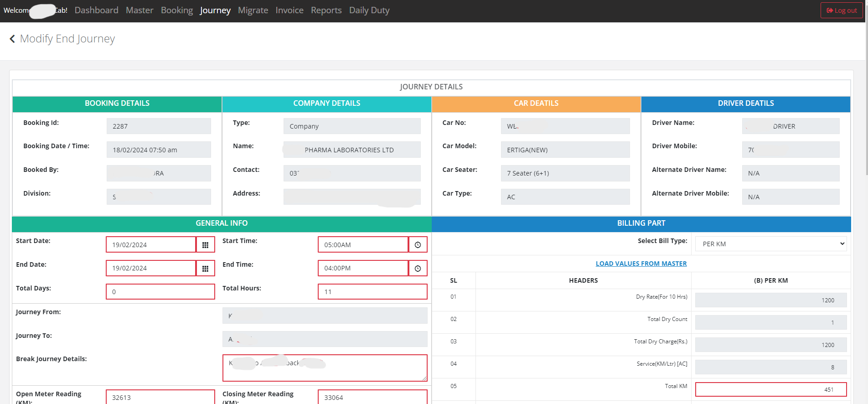Go back using the arrow beside Modify End Journey
Viewport: 868px width, 404px height.
[x=12, y=39]
